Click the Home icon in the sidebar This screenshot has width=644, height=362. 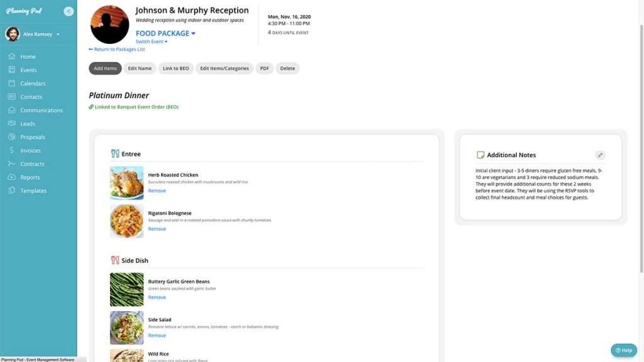[11, 56]
